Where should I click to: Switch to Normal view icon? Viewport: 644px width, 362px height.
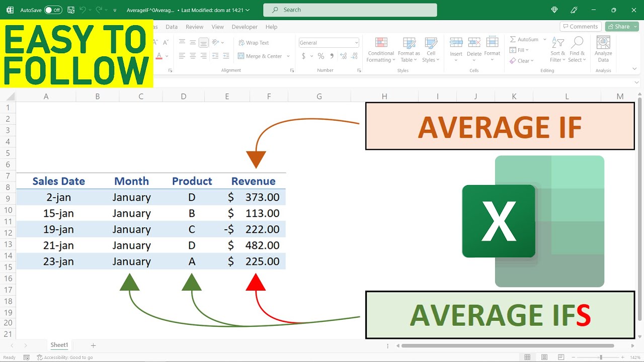click(527, 357)
